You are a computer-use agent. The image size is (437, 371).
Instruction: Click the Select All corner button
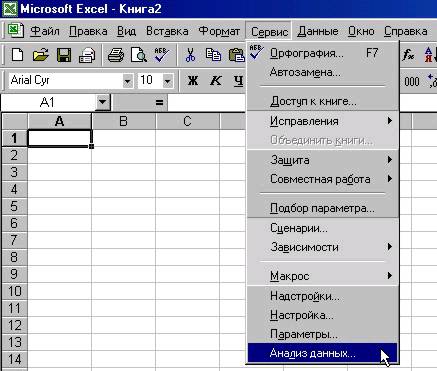(14, 121)
